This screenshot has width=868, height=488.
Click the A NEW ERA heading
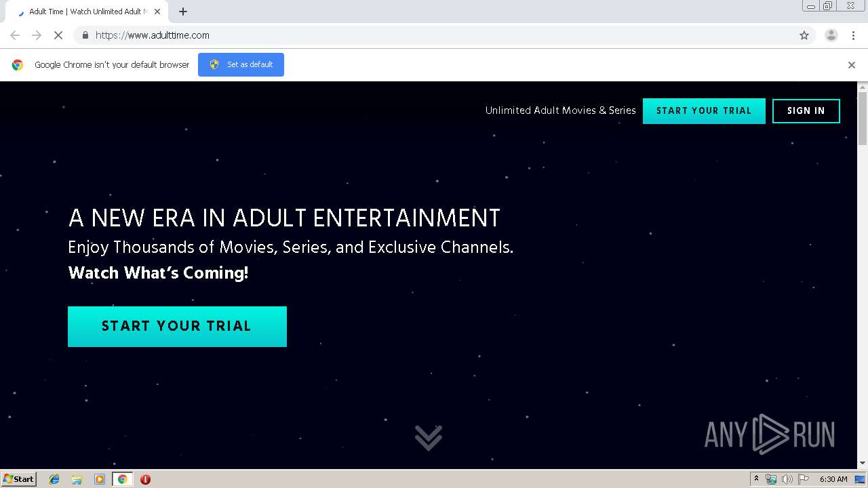point(284,218)
